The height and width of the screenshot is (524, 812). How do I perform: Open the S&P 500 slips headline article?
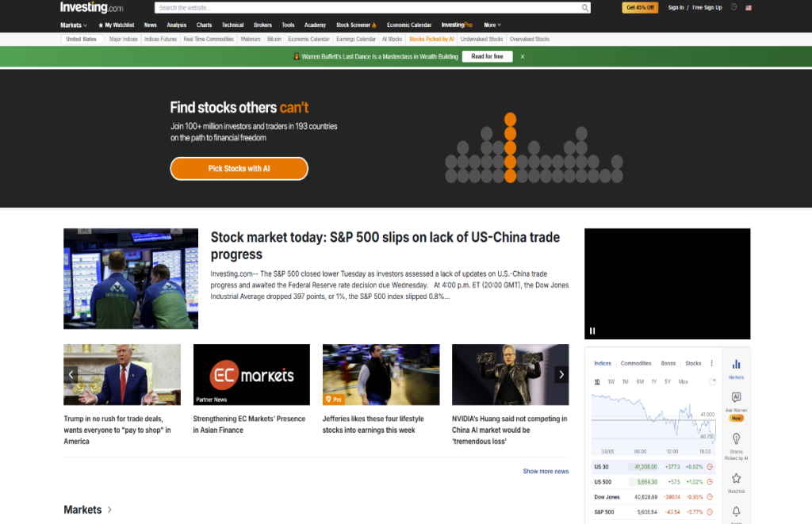click(385, 246)
